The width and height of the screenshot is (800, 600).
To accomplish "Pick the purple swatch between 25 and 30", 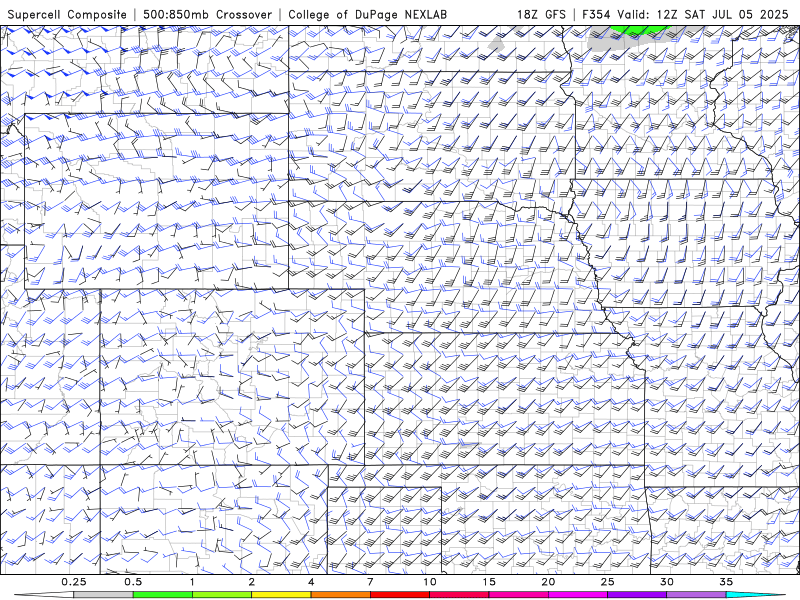I will coord(637,595).
